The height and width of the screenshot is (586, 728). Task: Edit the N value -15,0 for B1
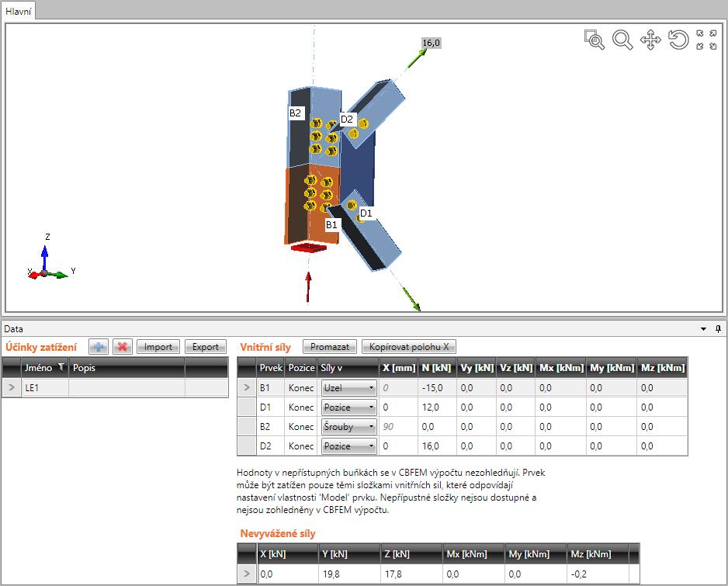pyautogui.click(x=437, y=388)
